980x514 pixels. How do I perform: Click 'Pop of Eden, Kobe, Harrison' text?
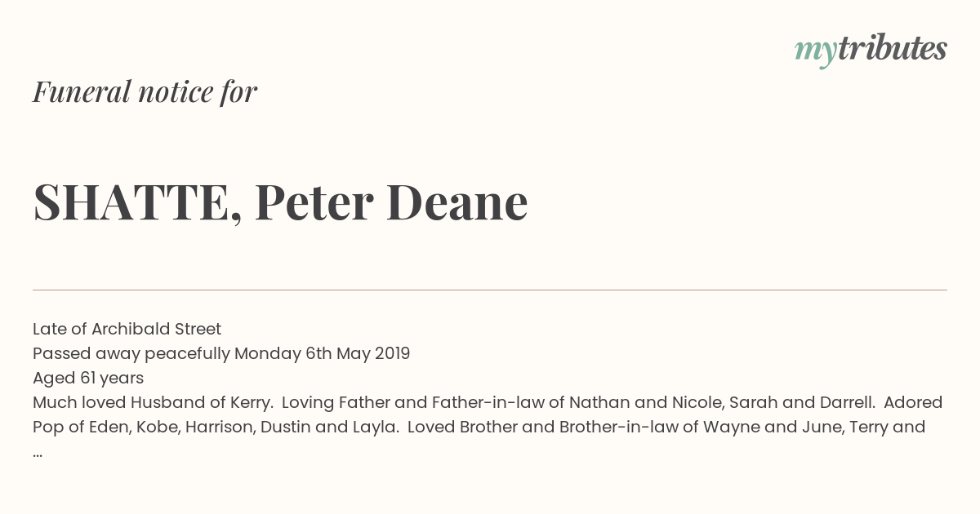click(144, 427)
